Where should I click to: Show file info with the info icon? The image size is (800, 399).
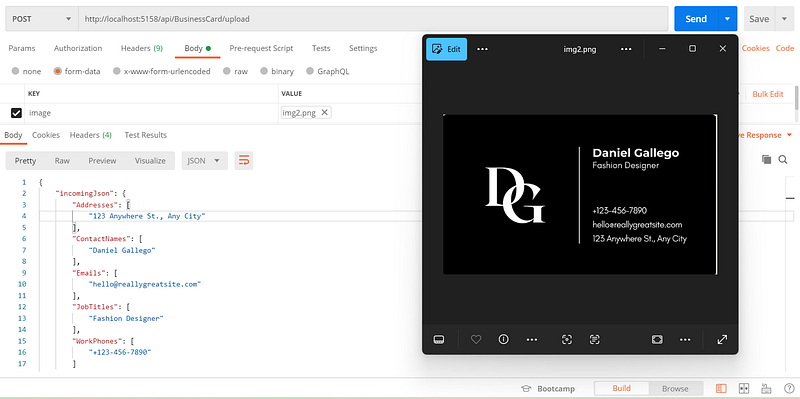[504, 339]
